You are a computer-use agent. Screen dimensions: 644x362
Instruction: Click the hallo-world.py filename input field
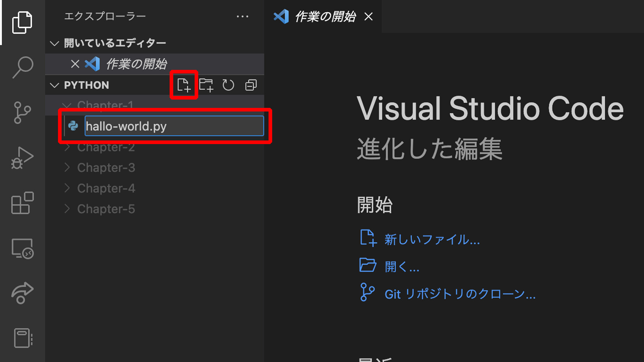point(174,126)
